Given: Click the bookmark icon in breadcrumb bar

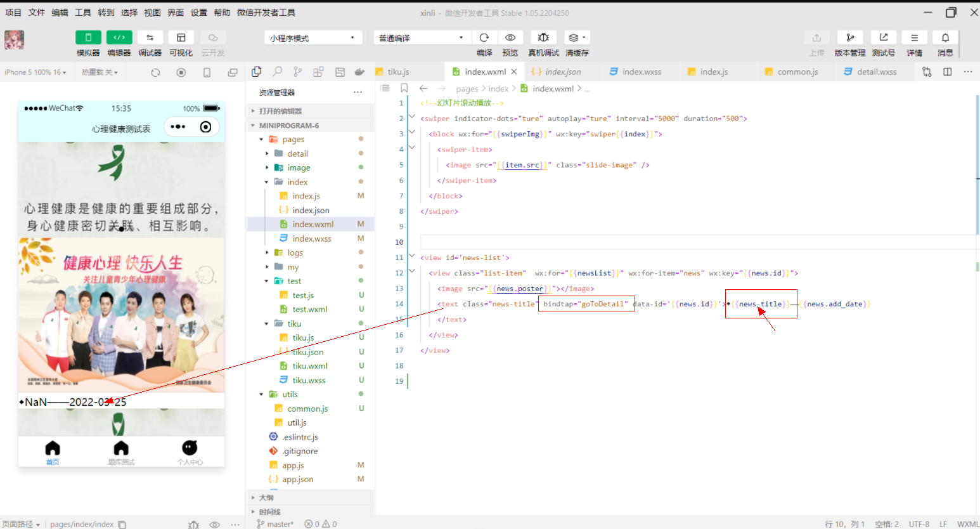Looking at the screenshot, I should [x=404, y=88].
